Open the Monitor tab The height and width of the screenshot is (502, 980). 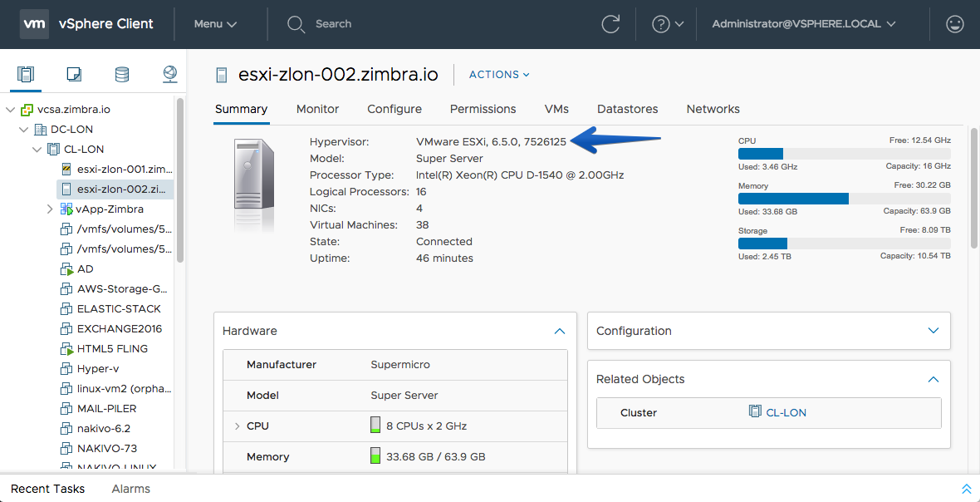tap(317, 109)
